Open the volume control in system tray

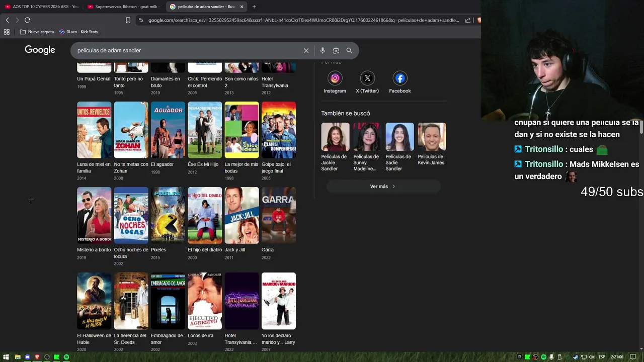coord(591,357)
